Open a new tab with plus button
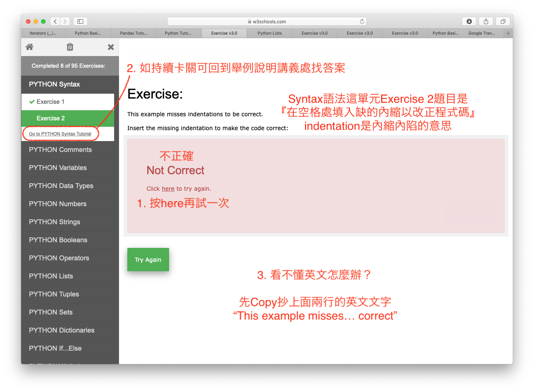The height and width of the screenshot is (392, 534). point(508,33)
